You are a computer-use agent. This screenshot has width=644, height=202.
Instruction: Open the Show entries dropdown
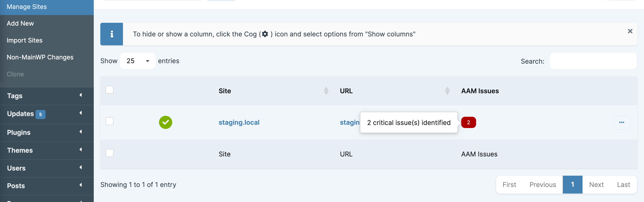pyautogui.click(x=138, y=61)
